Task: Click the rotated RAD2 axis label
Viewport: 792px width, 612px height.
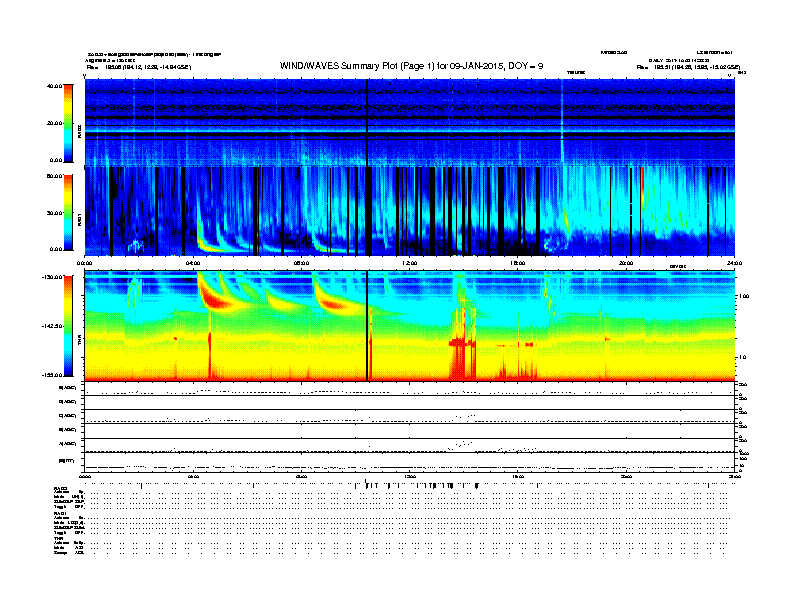Action: (79, 132)
